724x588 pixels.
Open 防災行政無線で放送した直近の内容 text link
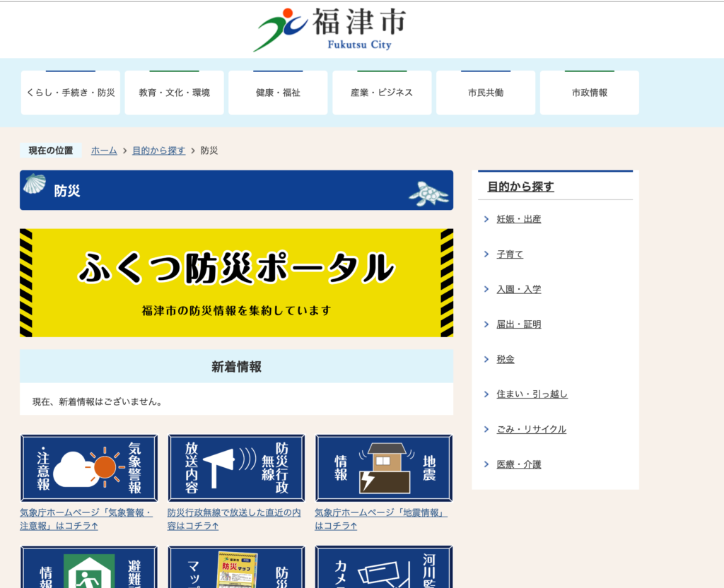pos(234,519)
